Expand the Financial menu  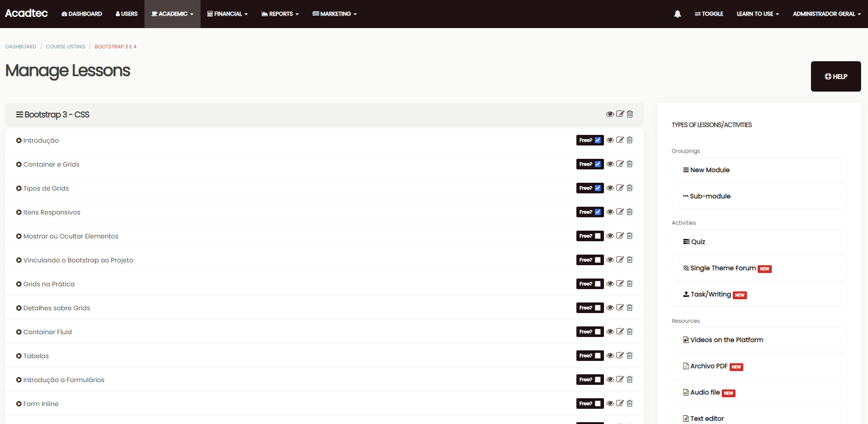(227, 14)
